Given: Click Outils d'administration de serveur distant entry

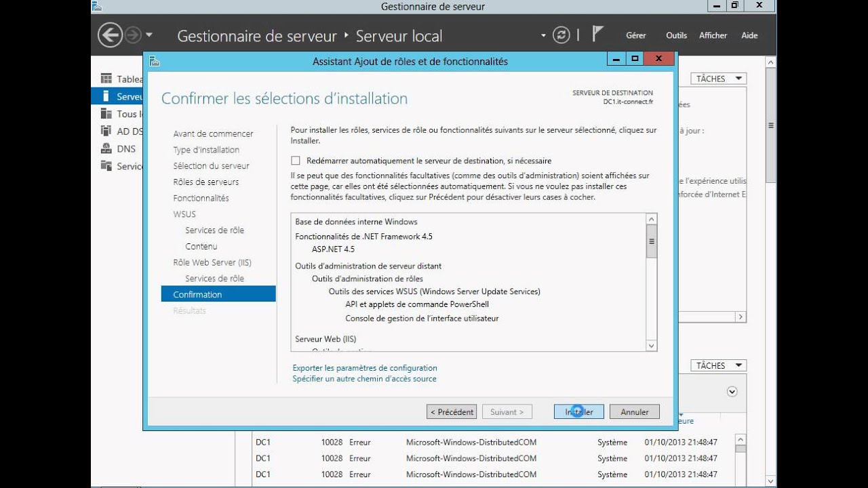Looking at the screenshot, I should coord(368,266).
